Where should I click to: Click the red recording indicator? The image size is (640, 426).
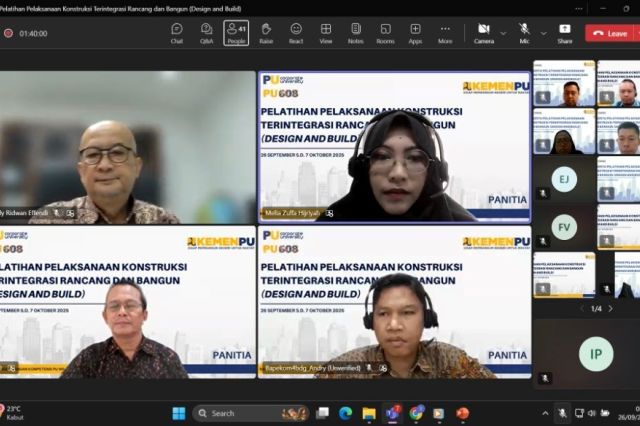[x=8, y=33]
